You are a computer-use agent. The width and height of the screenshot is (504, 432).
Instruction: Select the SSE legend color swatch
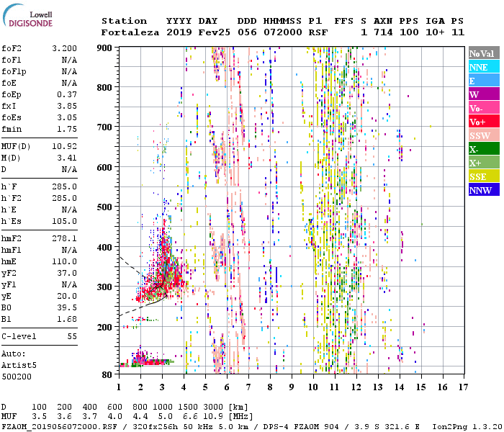click(484, 176)
